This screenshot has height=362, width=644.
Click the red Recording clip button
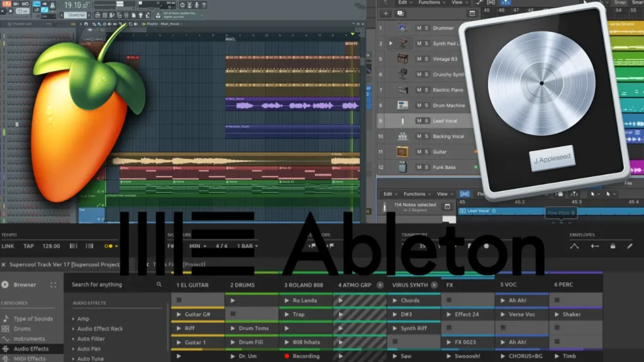[287, 356]
